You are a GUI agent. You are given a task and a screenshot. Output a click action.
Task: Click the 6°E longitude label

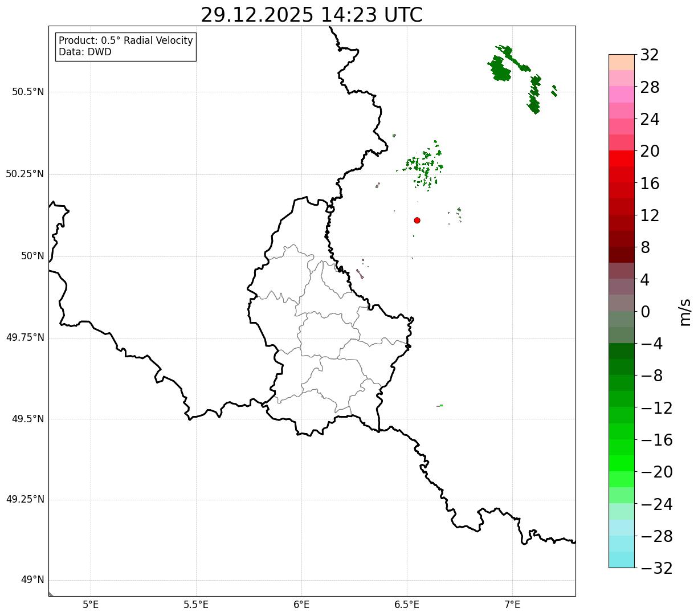click(x=301, y=605)
